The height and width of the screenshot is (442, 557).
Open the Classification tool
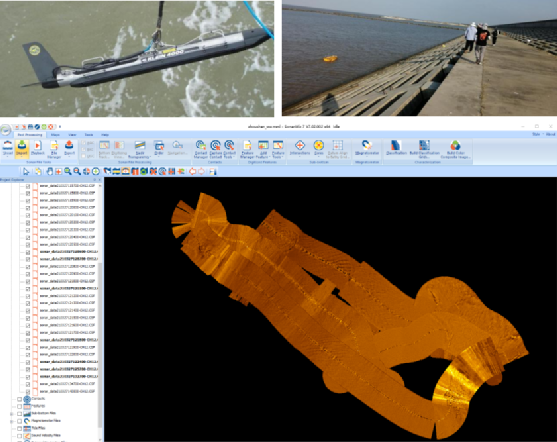point(396,148)
